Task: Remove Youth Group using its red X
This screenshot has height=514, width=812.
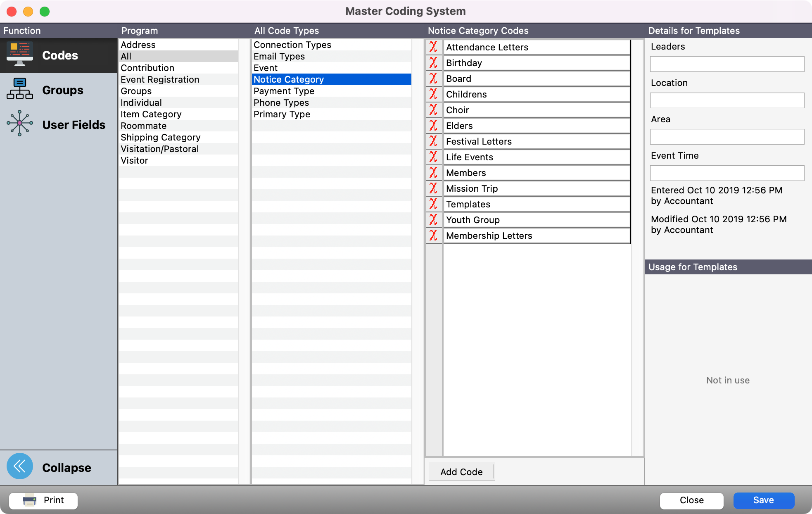Action: (x=434, y=220)
